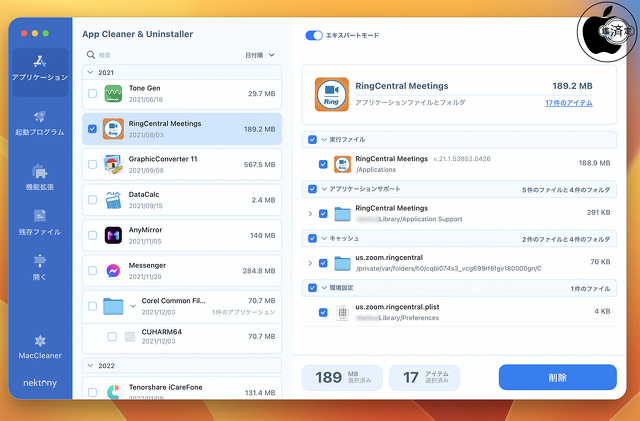This screenshot has width=640, height=421.
Task: Click RingCentral Meetings icon in app list
Action: coord(113,129)
